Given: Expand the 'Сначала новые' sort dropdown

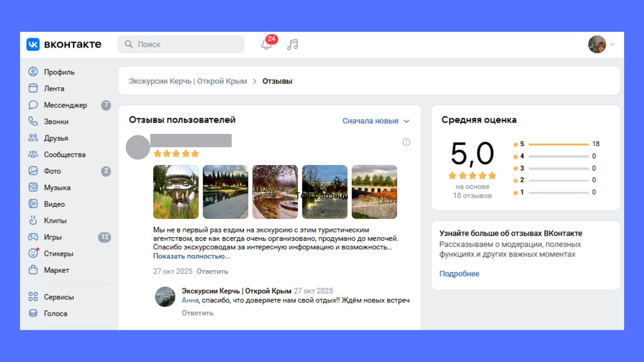Looking at the screenshot, I should pos(376,121).
